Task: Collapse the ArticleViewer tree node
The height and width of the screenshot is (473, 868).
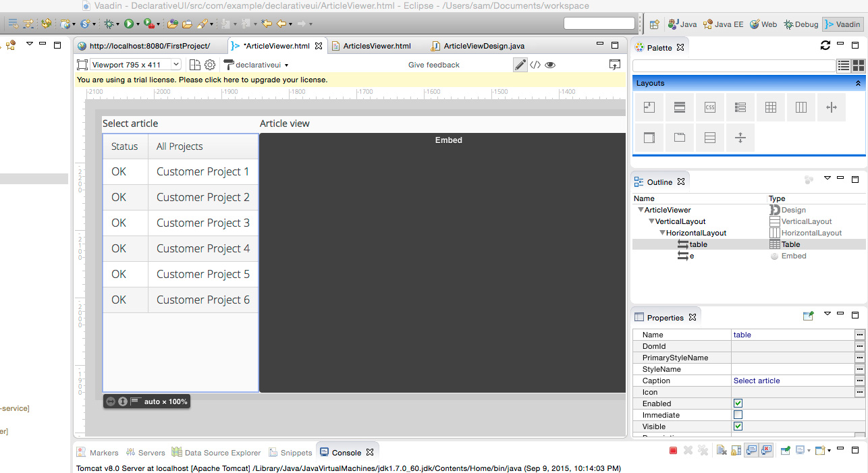Action: click(x=641, y=210)
